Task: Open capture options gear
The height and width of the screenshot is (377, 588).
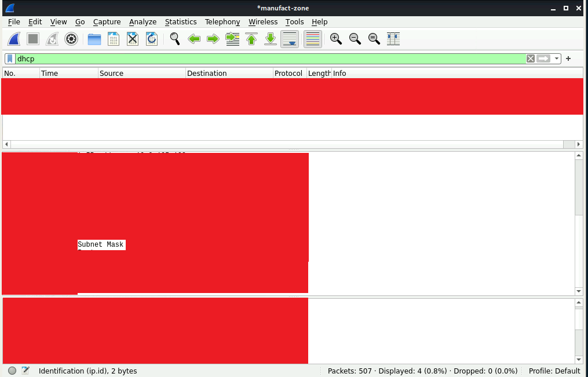Action: pyautogui.click(x=71, y=39)
